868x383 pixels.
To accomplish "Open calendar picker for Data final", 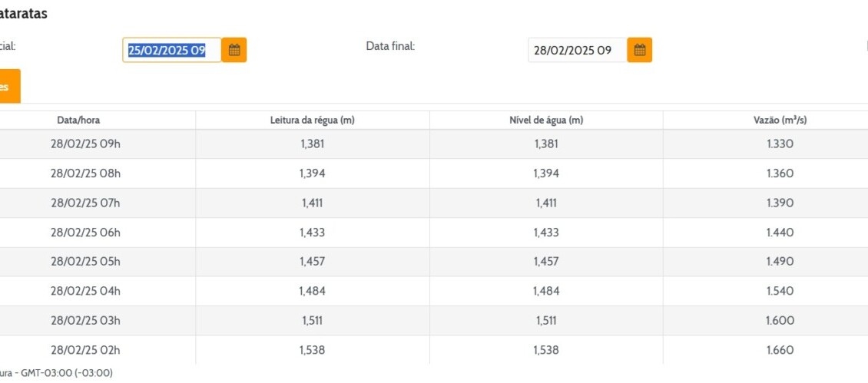I will (639, 50).
